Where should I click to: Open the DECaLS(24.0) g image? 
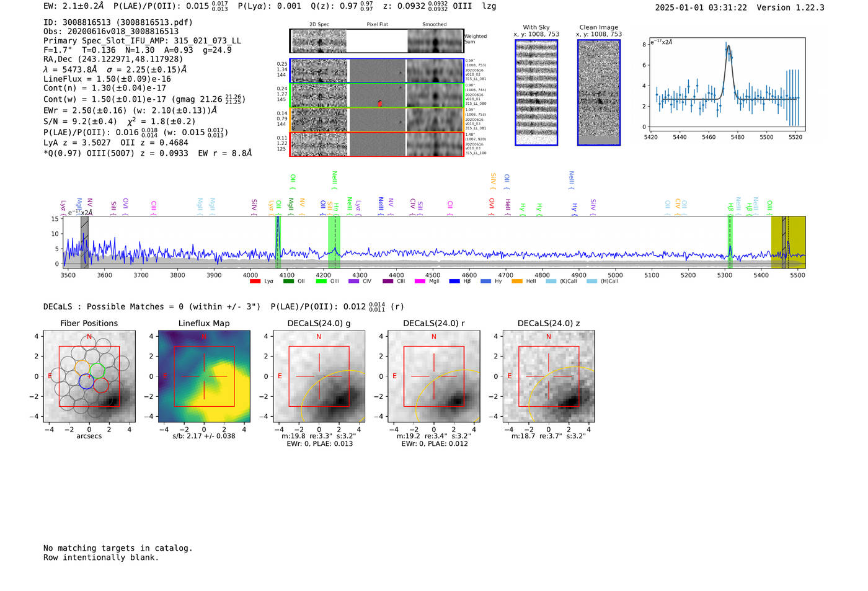(319, 376)
